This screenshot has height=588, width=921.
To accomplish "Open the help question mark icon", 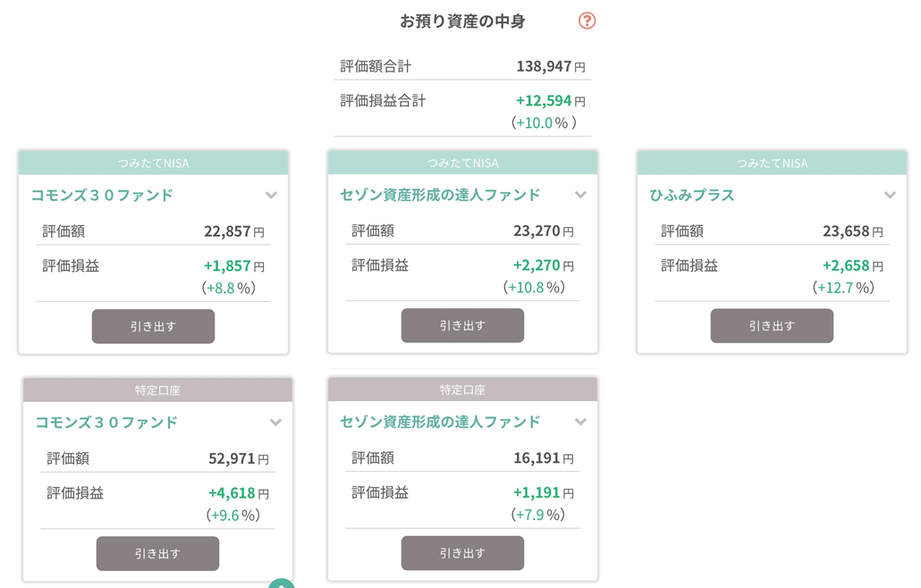I will click(587, 21).
